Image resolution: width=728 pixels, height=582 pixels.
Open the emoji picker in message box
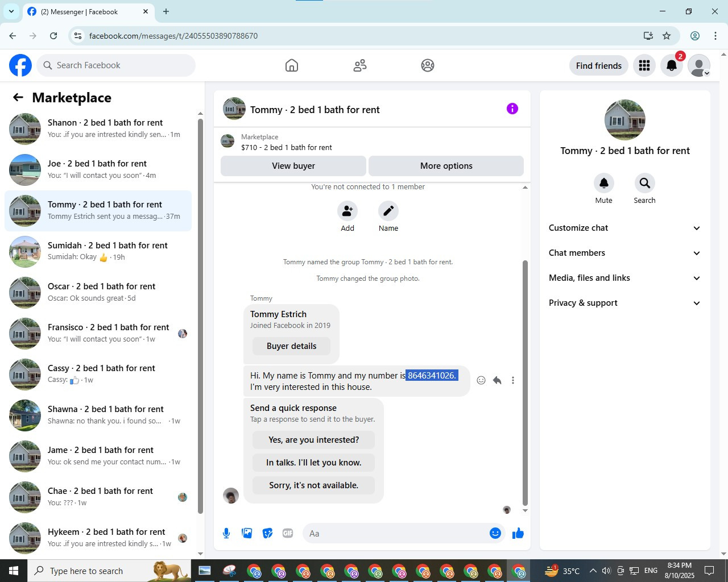(x=495, y=533)
